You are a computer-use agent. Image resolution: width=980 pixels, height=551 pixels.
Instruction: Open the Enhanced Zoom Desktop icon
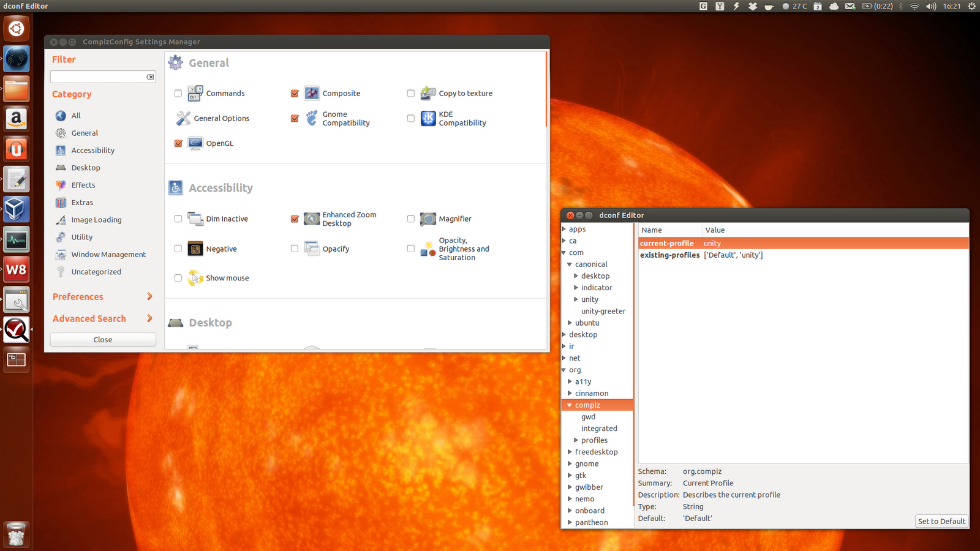pos(312,219)
